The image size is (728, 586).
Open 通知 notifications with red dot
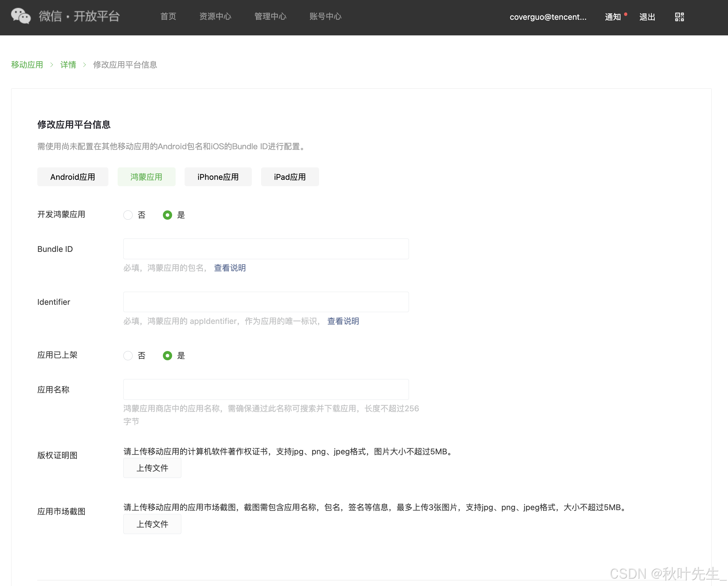(613, 17)
